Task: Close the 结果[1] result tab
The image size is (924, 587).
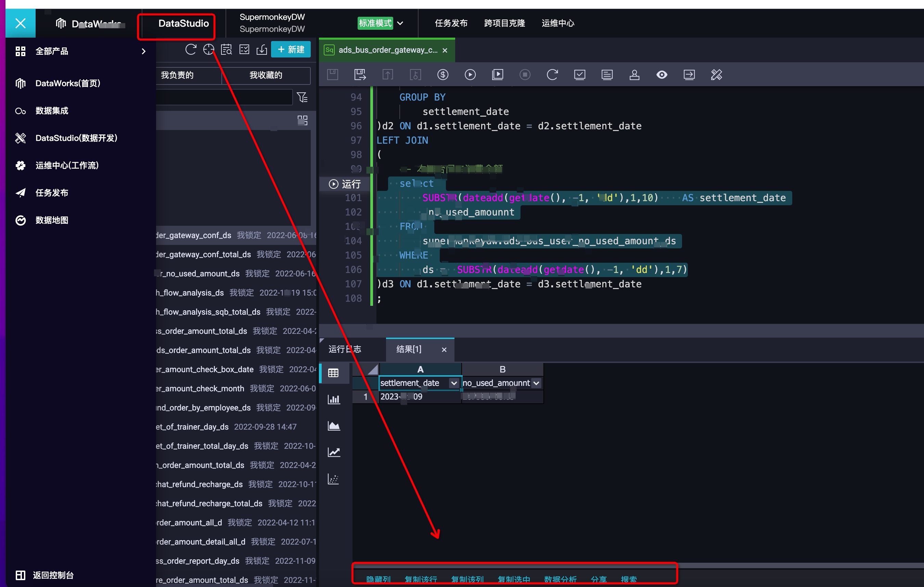Action: point(444,350)
